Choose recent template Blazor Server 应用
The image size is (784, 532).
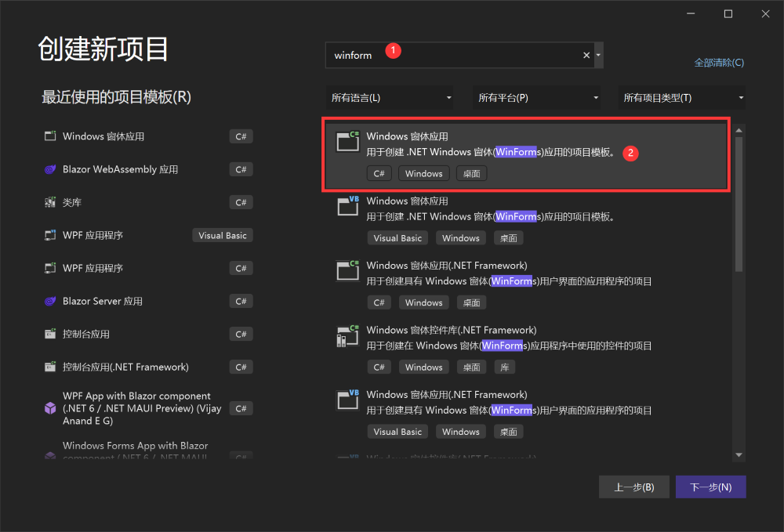(148, 301)
